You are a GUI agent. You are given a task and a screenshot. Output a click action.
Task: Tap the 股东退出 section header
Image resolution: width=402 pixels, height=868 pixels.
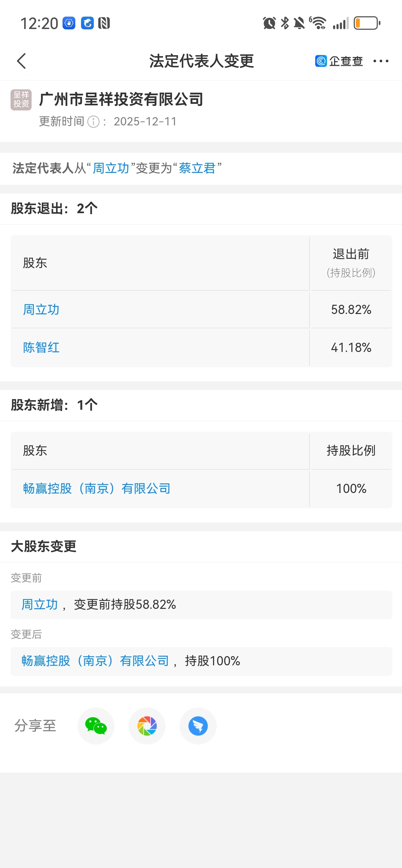[x=54, y=209]
